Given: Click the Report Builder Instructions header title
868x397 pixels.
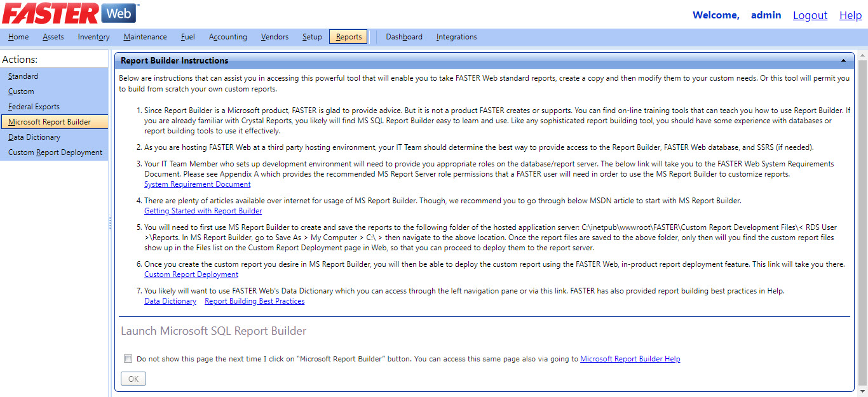Looking at the screenshot, I should click(x=175, y=61).
